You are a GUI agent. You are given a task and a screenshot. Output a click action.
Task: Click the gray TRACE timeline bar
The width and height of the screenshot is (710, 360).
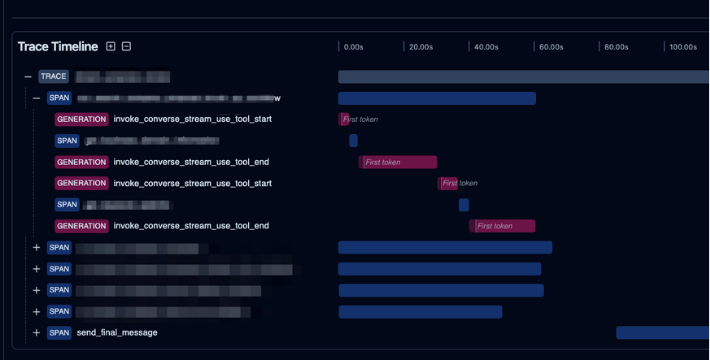pyautogui.click(x=523, y=77)
